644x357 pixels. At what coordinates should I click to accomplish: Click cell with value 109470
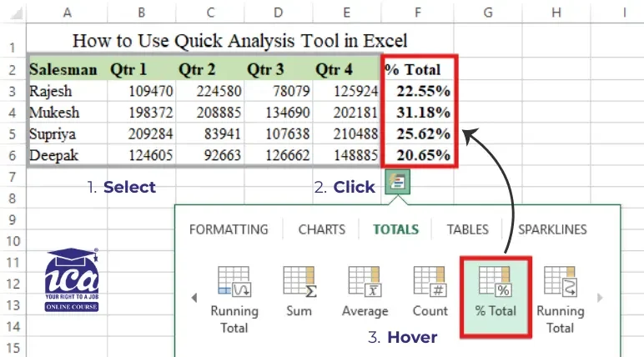[x=142, y=91]
